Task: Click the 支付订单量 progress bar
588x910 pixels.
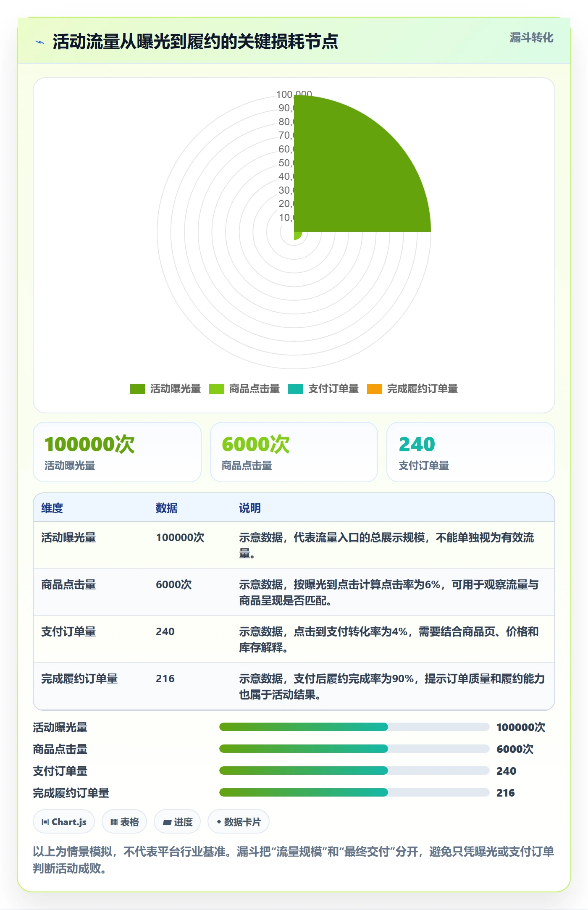Action: [x=354, y=771]
